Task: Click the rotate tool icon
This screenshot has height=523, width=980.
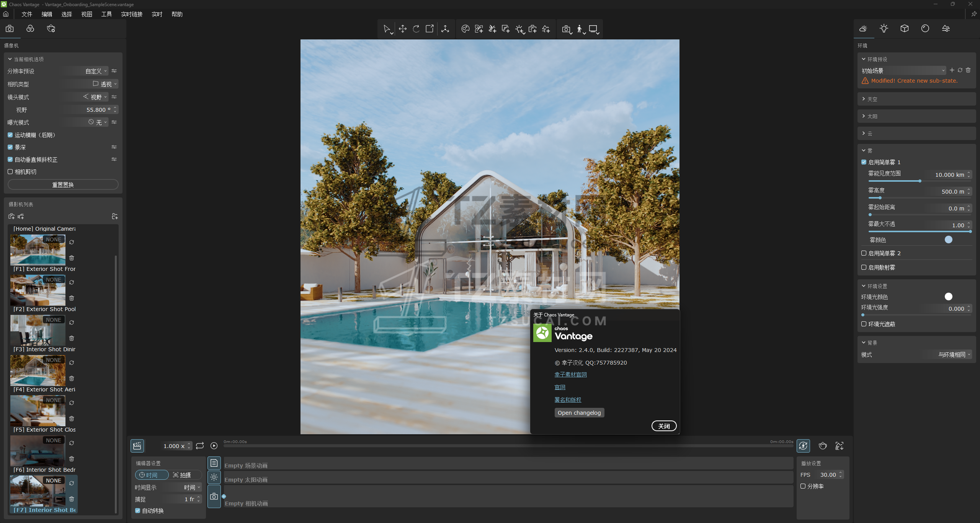Action: coord(416,29)
